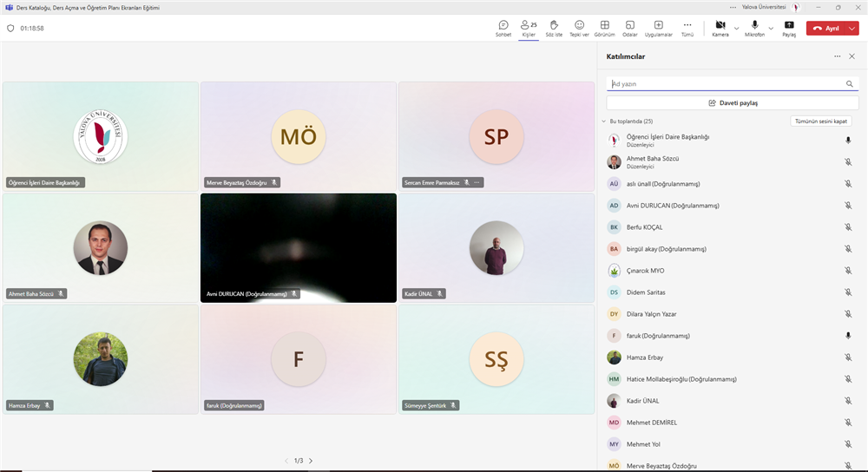Click Sümeyye Şentürk SŞ tile

(496, 359)
